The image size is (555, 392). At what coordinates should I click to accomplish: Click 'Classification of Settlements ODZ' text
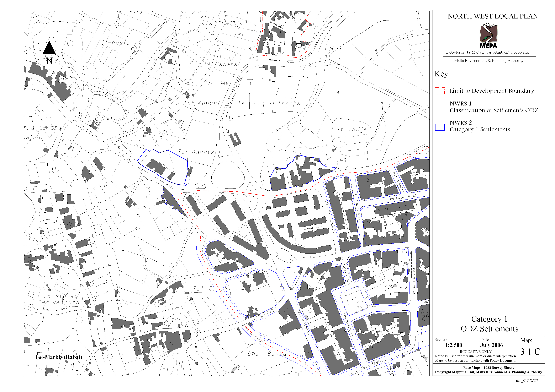(x=494, y=110)
